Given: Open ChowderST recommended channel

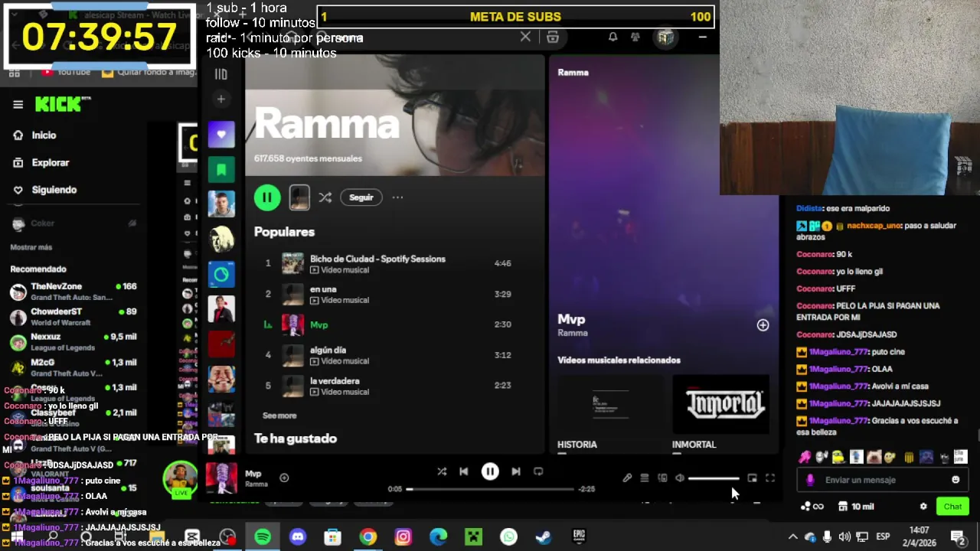Looking at the screenshot, I should tap(73, 317).
